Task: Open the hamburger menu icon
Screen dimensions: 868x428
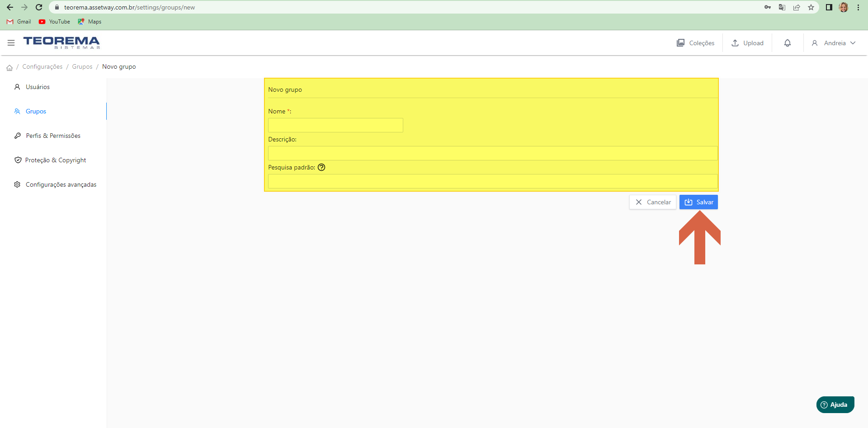Action: tap(11, 43)
